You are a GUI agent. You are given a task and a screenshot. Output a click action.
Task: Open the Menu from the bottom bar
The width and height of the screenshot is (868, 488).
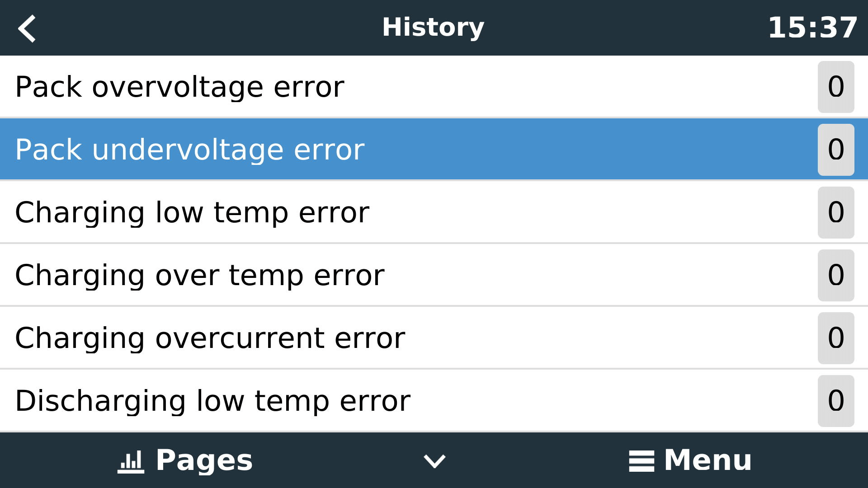[687, 460]
